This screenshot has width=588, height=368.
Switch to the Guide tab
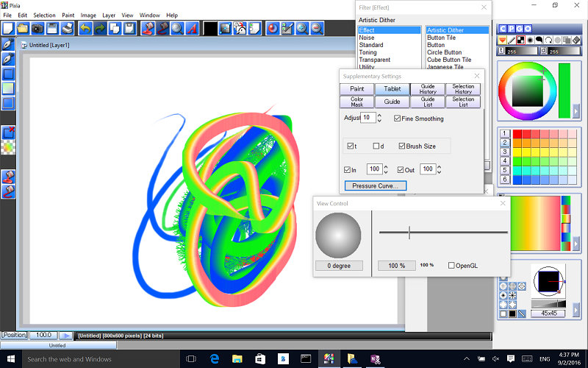(392, 102)
